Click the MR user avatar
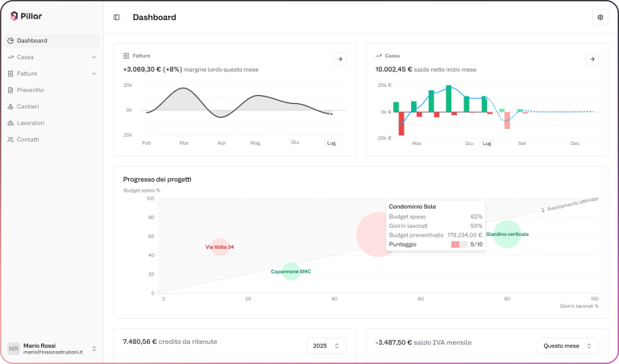Viewport: 619px width, 364px height. (x=14, y=349)
